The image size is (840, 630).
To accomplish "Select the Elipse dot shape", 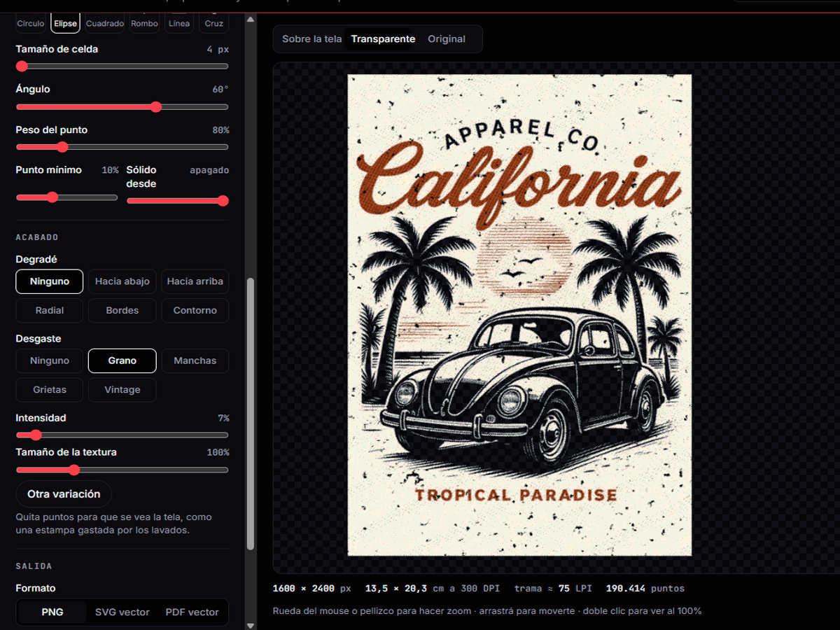I will click(x=65, y=24).
